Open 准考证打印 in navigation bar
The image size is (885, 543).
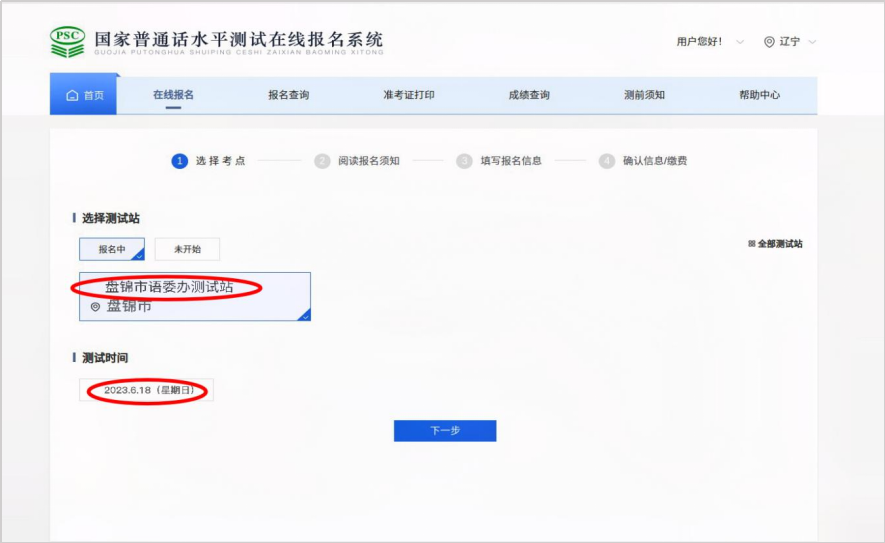408,95
